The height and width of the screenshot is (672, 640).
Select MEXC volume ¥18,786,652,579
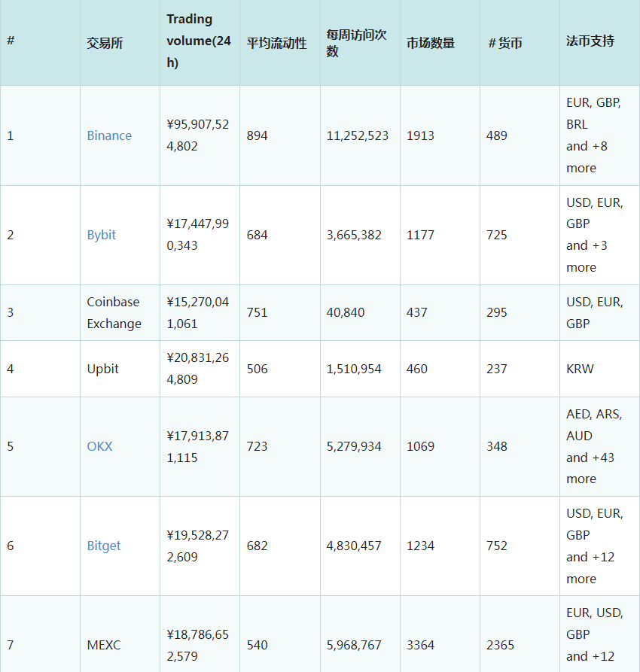coord(198,645)
